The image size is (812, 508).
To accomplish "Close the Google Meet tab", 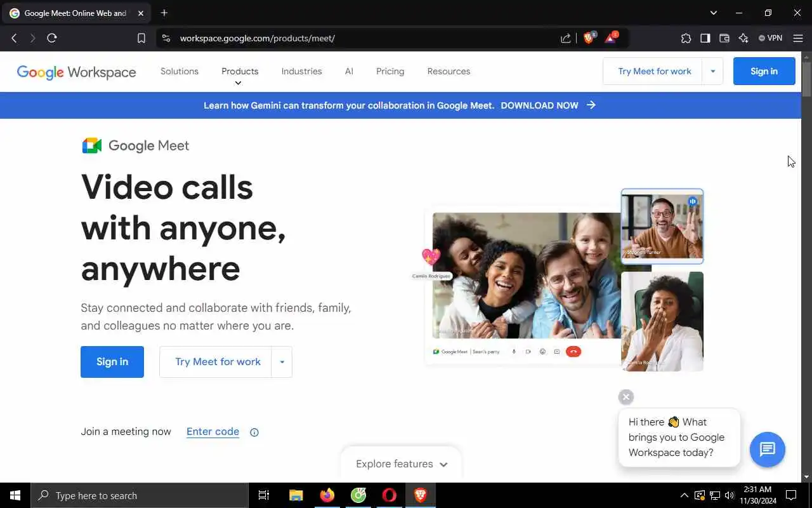I will (x=141, y=13).
